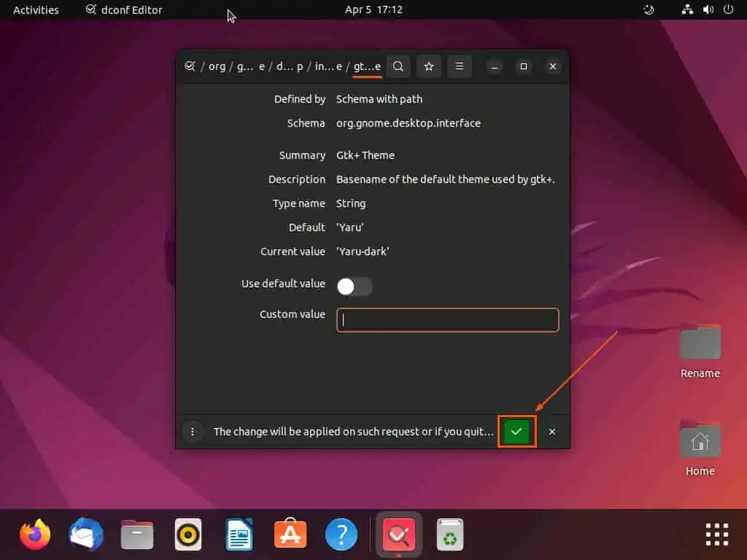Viewport: 747px width, 560px height.
Task: Launch Ubuntu Software from the dock
Action: [290, 534]
